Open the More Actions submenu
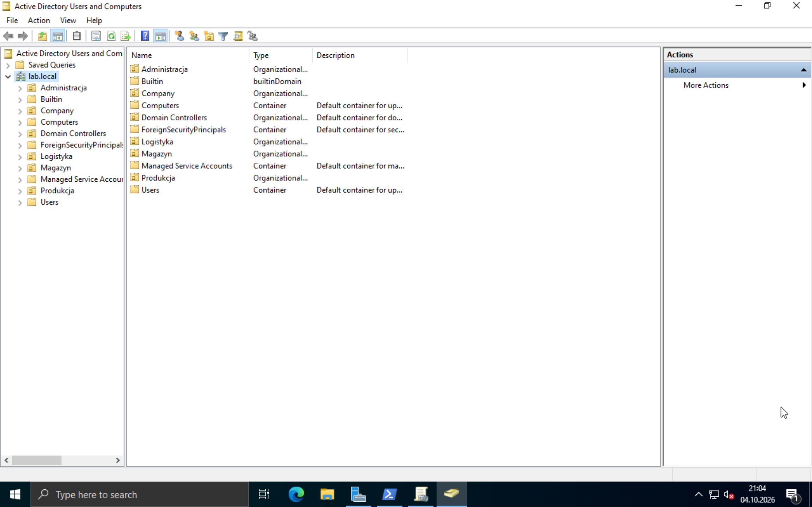This screenshot has width=812, height=507. (737, 85)
